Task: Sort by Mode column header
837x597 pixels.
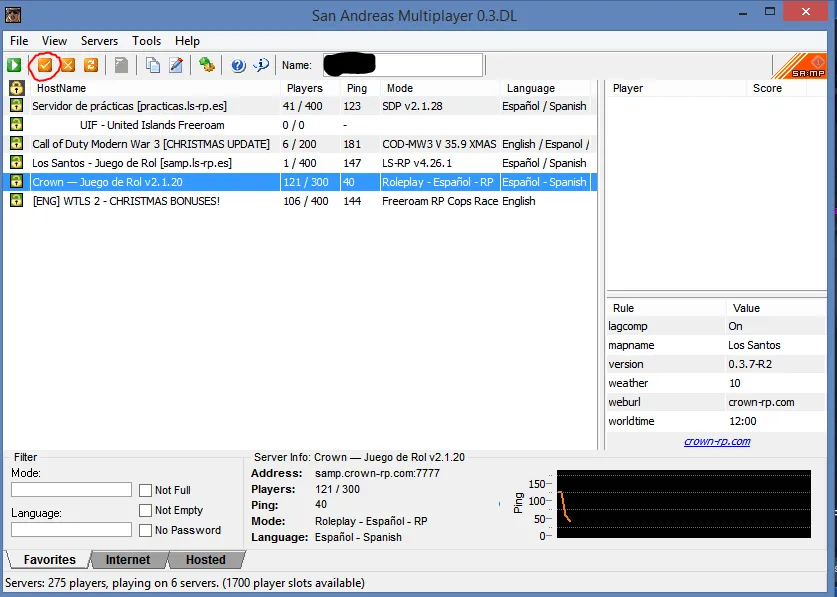Action: [440, 88]
